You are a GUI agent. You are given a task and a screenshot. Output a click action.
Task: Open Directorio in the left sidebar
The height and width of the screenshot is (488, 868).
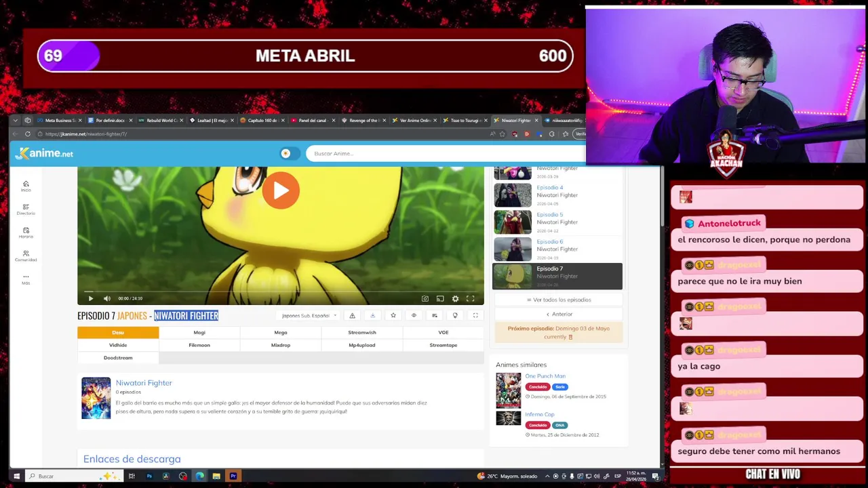pos(26,209)
